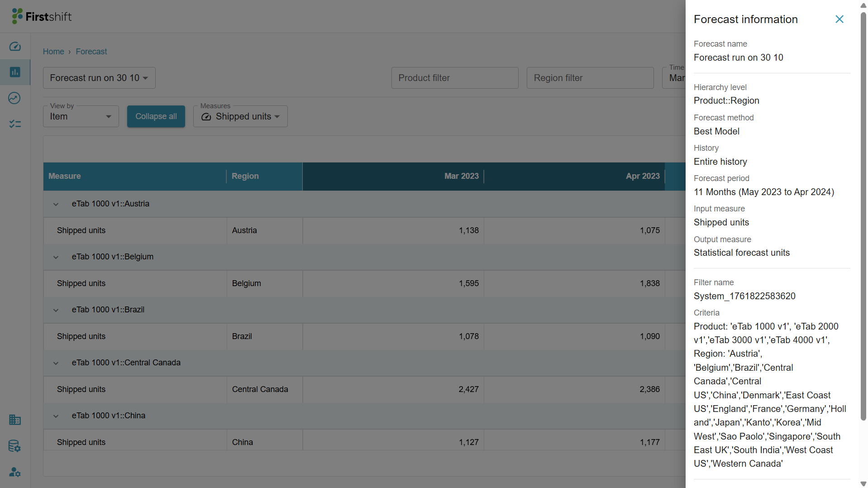
Task: Click the Statistical forecast units output measure
Action: [x=741, y=253]
